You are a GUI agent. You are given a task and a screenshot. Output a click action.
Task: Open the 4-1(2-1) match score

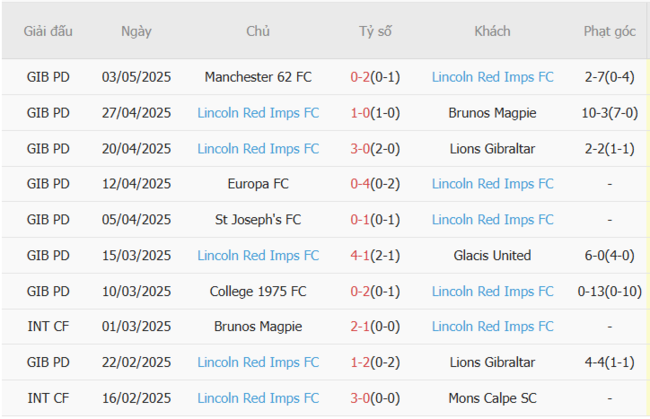(375, 256)
